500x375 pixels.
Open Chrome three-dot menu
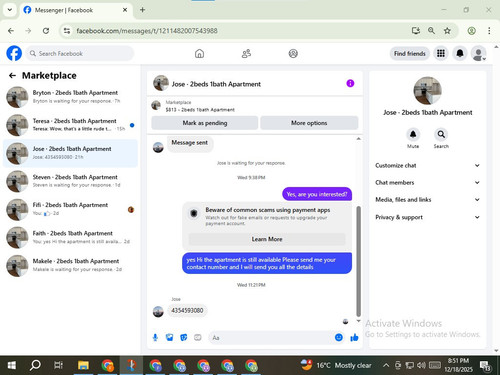(489, 31)
